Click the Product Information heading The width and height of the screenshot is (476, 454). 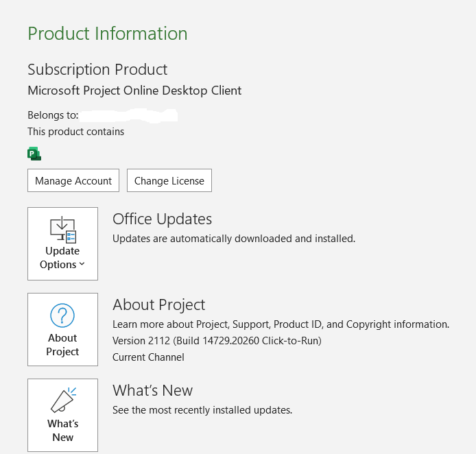click(x=108, y=34)
